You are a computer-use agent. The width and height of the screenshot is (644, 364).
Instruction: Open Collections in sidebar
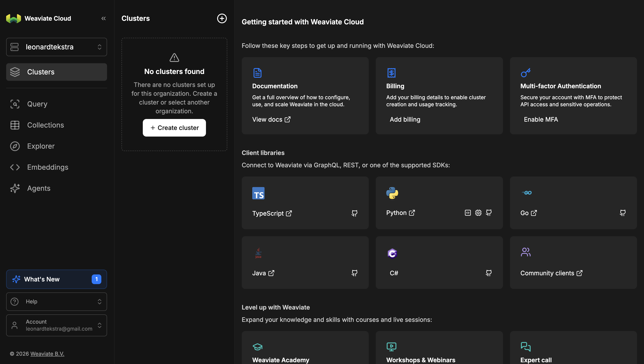click(45, 125)
